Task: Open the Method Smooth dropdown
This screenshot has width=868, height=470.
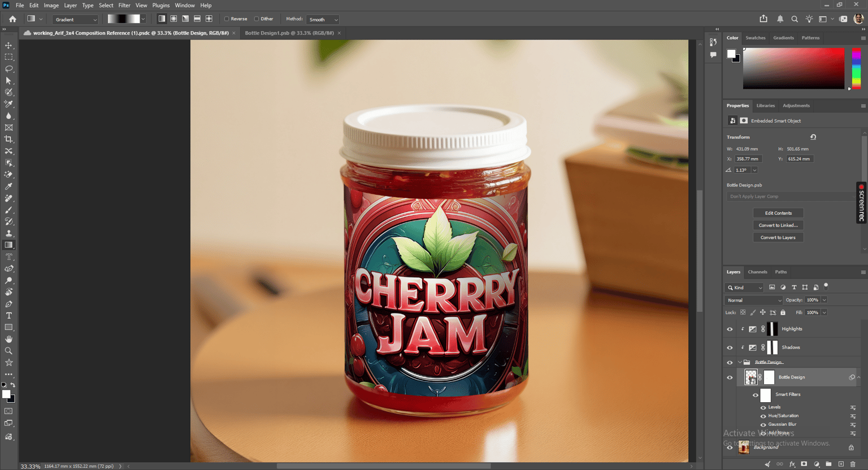Action: point(323,19)
